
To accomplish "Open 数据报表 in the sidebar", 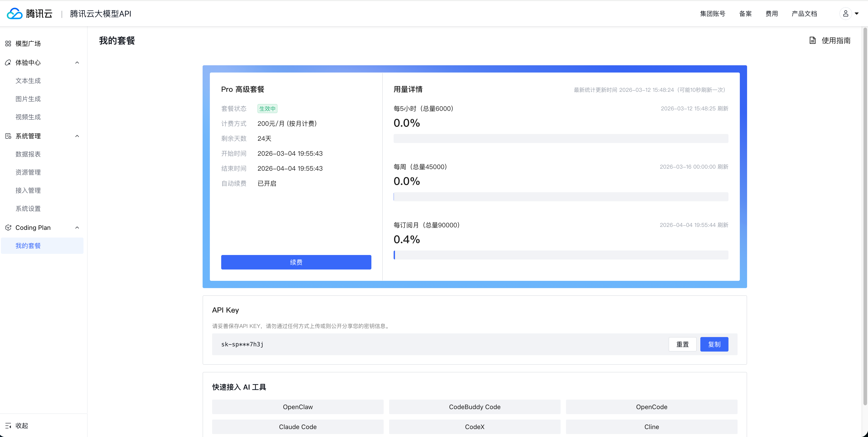I will pos(28,154).
